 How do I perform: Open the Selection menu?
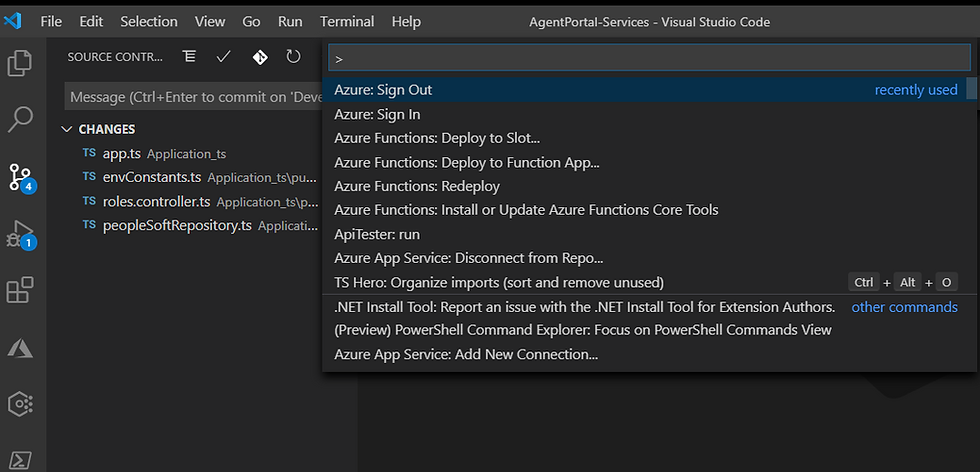[149, 21]
